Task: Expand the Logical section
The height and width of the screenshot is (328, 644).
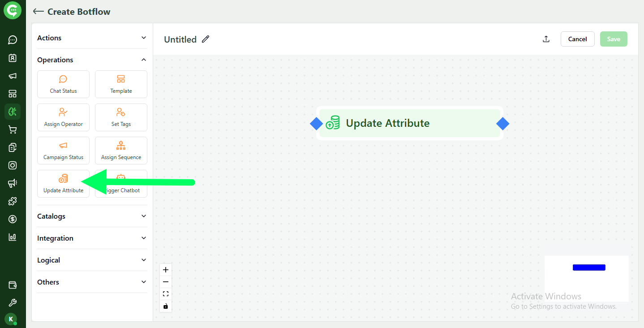Action: 92,260
